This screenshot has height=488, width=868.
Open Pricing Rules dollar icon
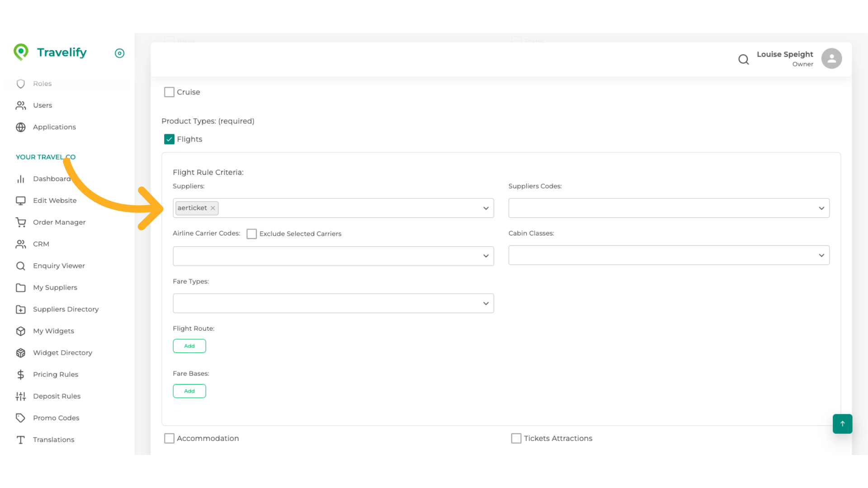pos(21,375)
